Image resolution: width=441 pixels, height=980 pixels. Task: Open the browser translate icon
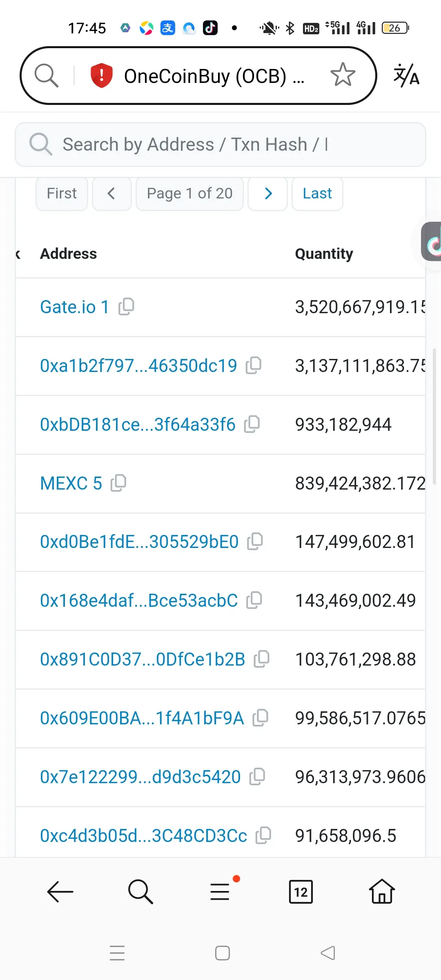point(406,76)
